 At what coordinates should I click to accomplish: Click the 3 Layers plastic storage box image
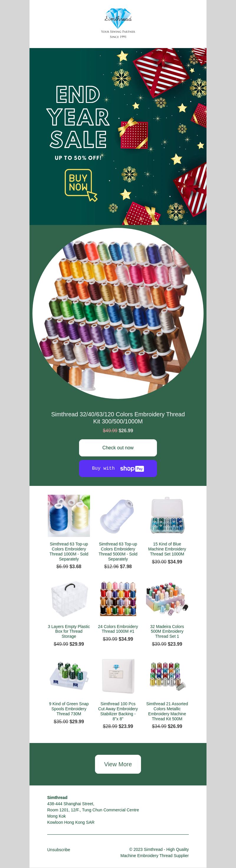[x=69, y=598]
